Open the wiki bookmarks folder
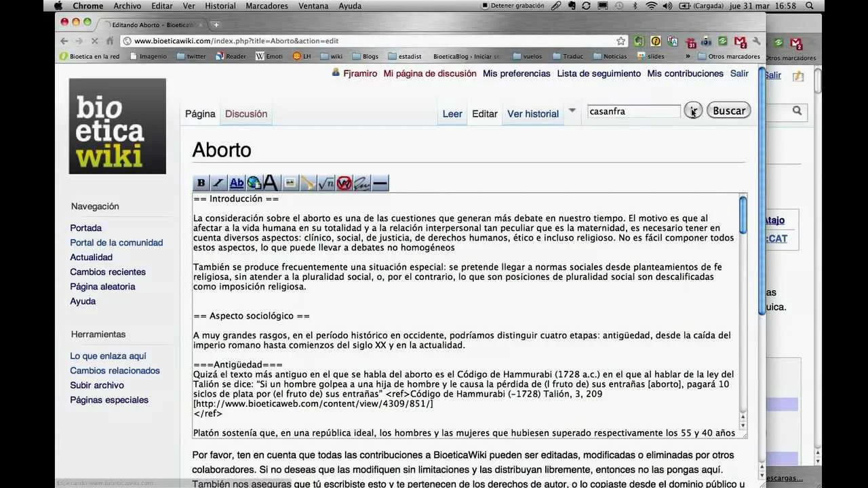Image resolution: width=868 pixels, height=488 pixels. tap(332, 56)
